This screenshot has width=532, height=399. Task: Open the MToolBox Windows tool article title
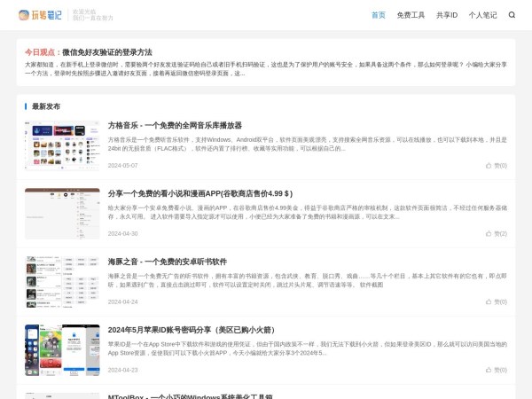pyautogui.click(x=191, y=396)
